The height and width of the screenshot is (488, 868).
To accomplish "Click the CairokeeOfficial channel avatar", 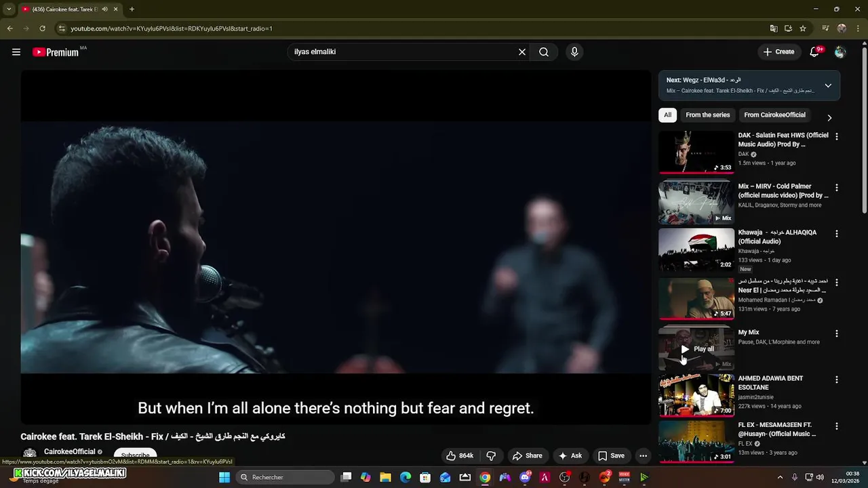I will pos(30,454).
